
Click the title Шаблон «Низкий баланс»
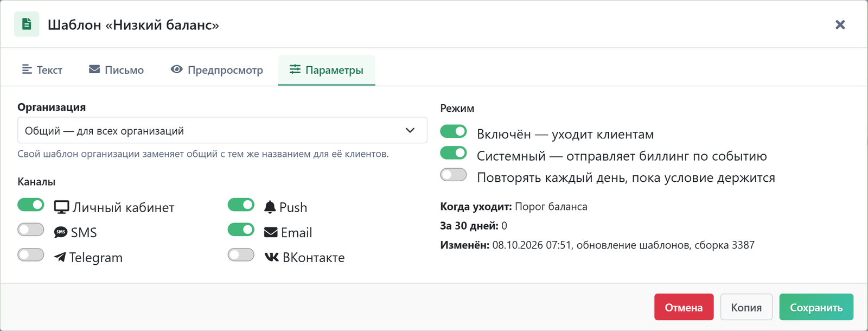pos(133,25)
